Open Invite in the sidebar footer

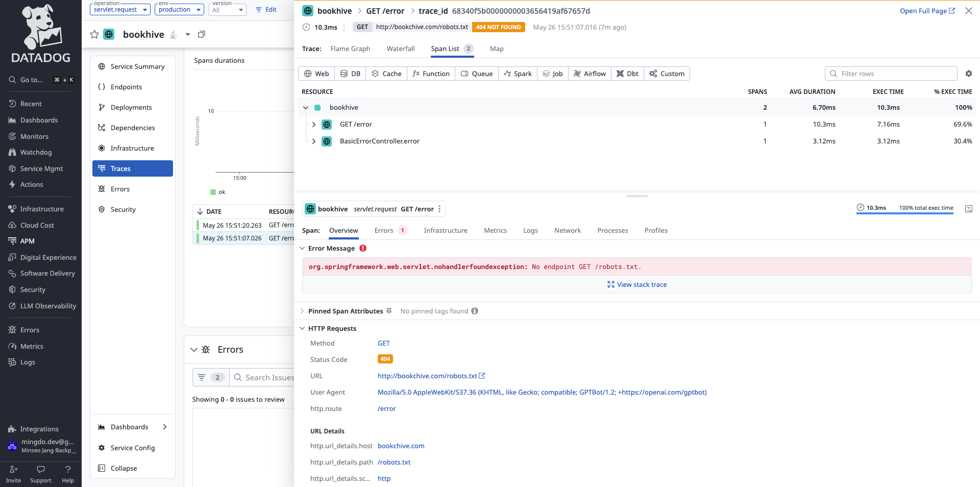click(x=14, y=474)
